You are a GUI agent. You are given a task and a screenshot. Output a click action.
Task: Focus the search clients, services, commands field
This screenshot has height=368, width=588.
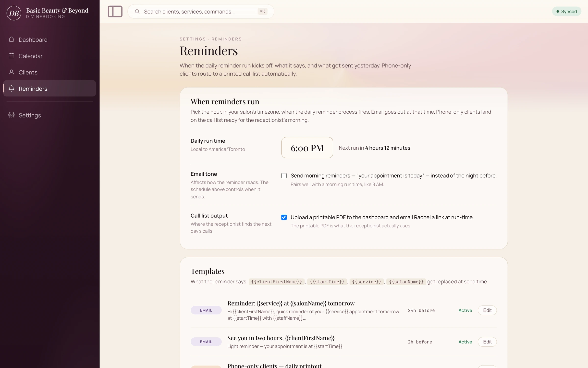(x=201, y=12)
